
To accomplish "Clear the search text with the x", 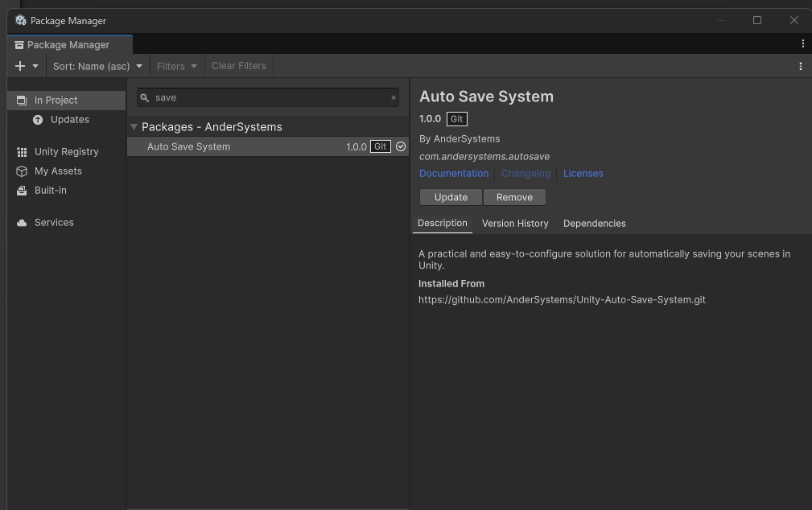I will coord(393,97).
